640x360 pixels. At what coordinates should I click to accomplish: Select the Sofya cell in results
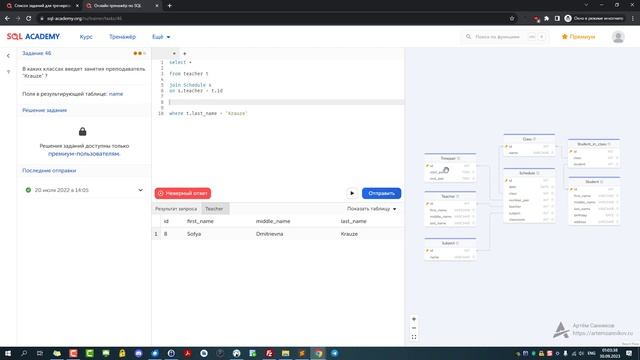194,234
